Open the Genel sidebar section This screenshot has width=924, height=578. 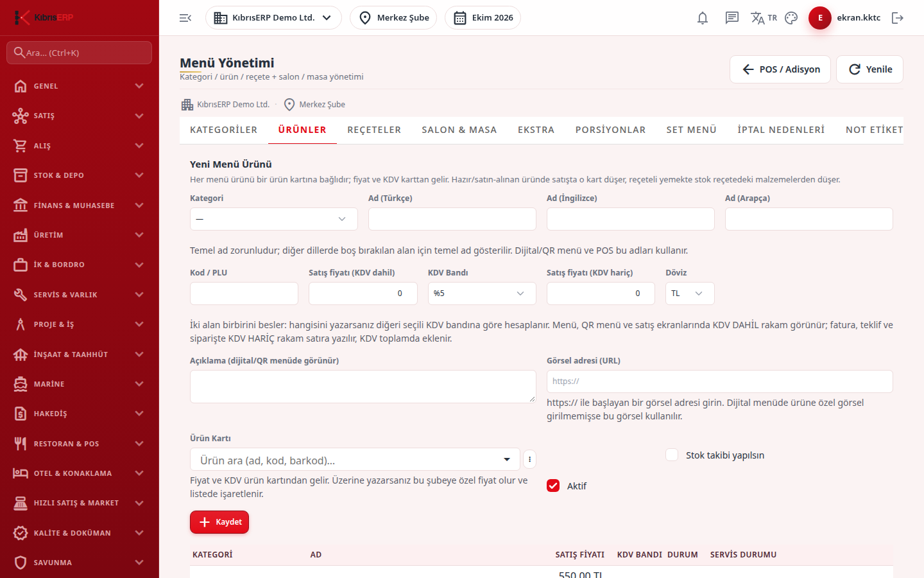coord(80,86)
